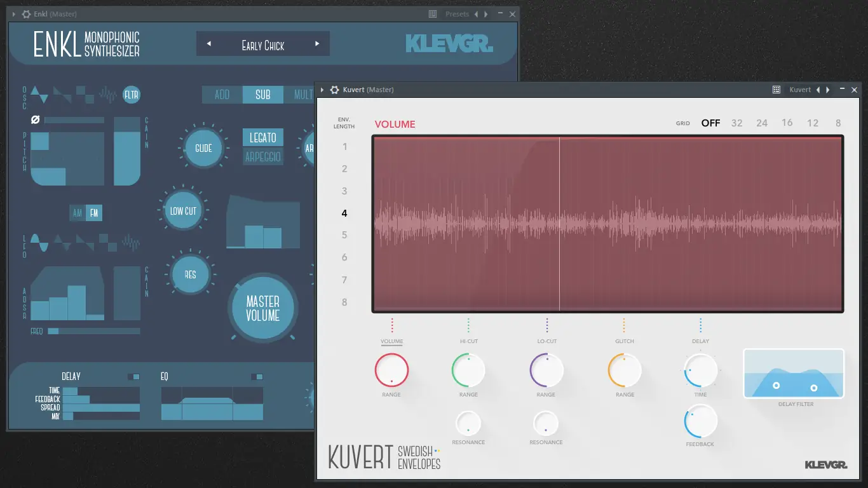This screenshot has width=868, height=488.
Task: Expand the Enkl plugin options with the side triangle
Action: point(14,13)
